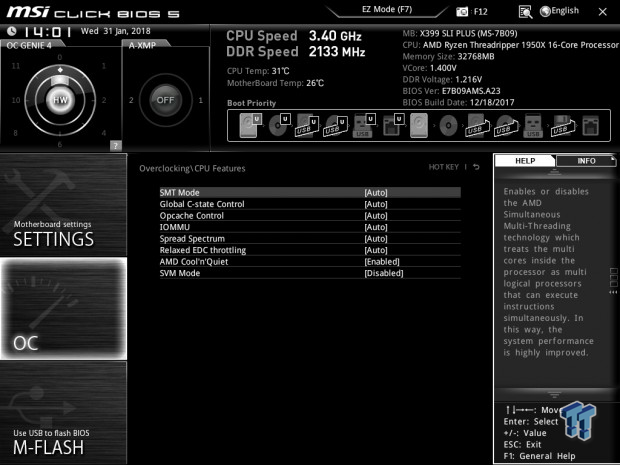Click the 2133 MHz DDR Speed value
This screenshot has height=465, width=620.
click(337, 52)
